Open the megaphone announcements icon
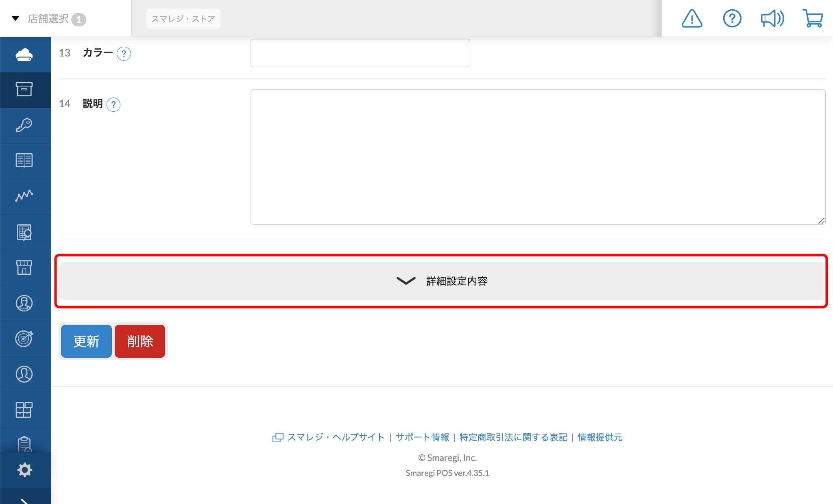833x504 pixels. (x=772, y=19)
